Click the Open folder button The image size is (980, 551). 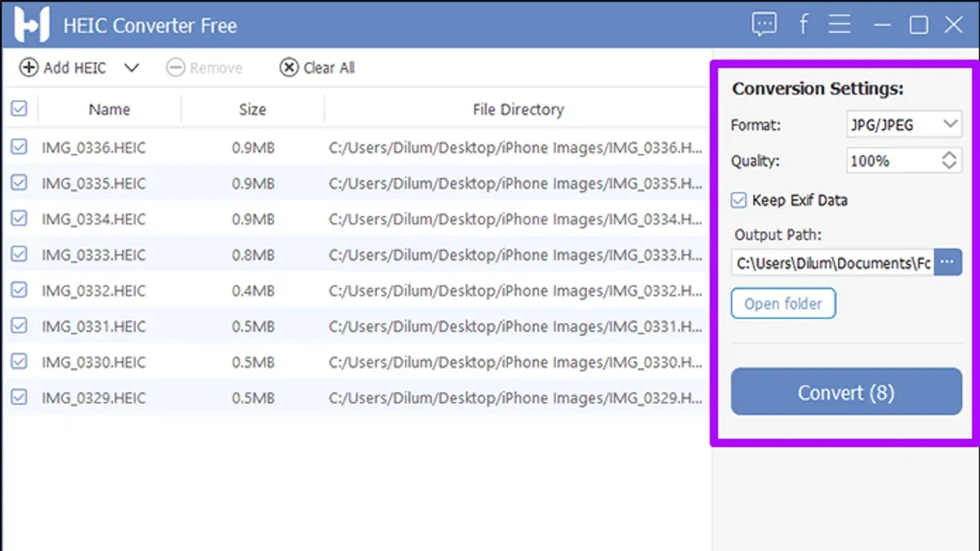point(783,304)
